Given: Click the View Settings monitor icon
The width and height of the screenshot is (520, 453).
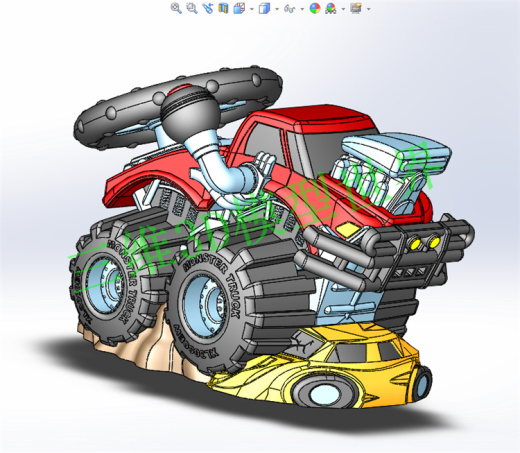Looking at the screenshot, I should (x=356, y=8).
